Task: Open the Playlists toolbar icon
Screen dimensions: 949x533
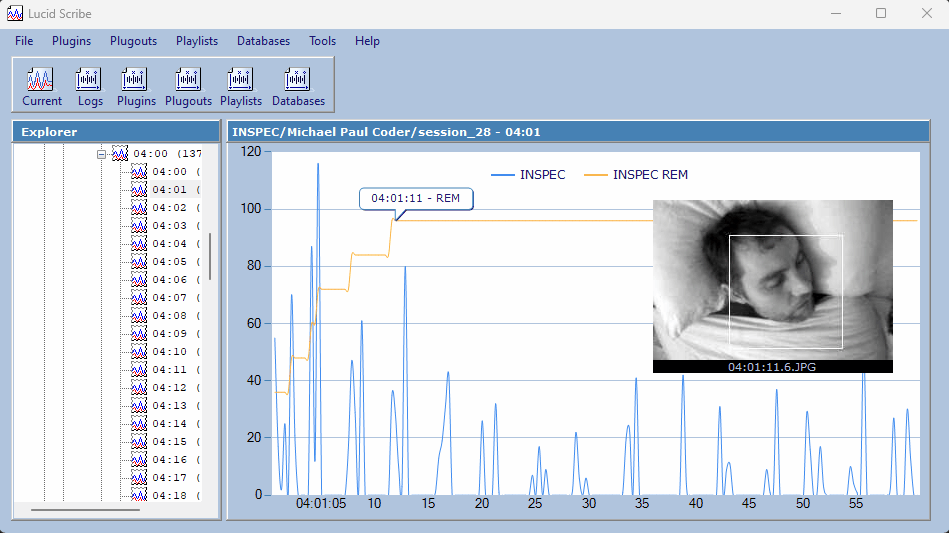Action: 240,85
